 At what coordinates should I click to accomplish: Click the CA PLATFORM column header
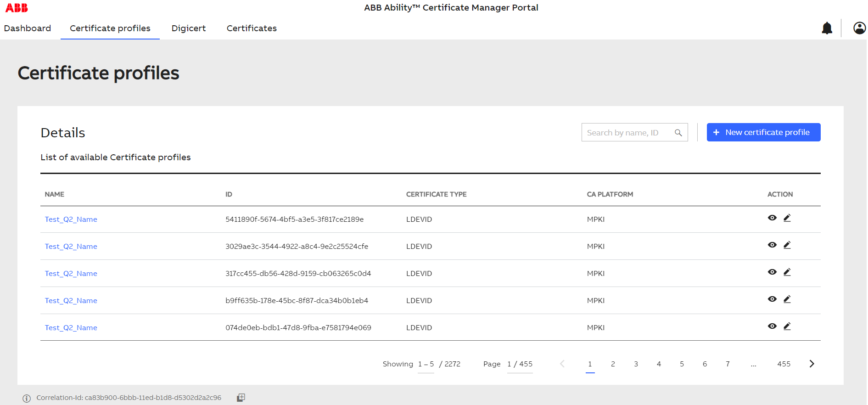[610, 194]
